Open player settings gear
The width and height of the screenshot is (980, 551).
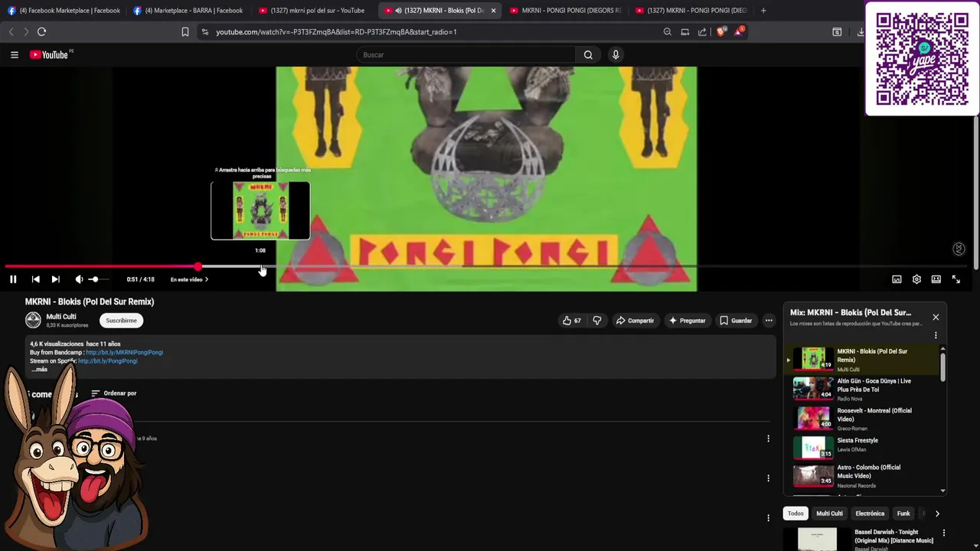[x=916, y=279]
